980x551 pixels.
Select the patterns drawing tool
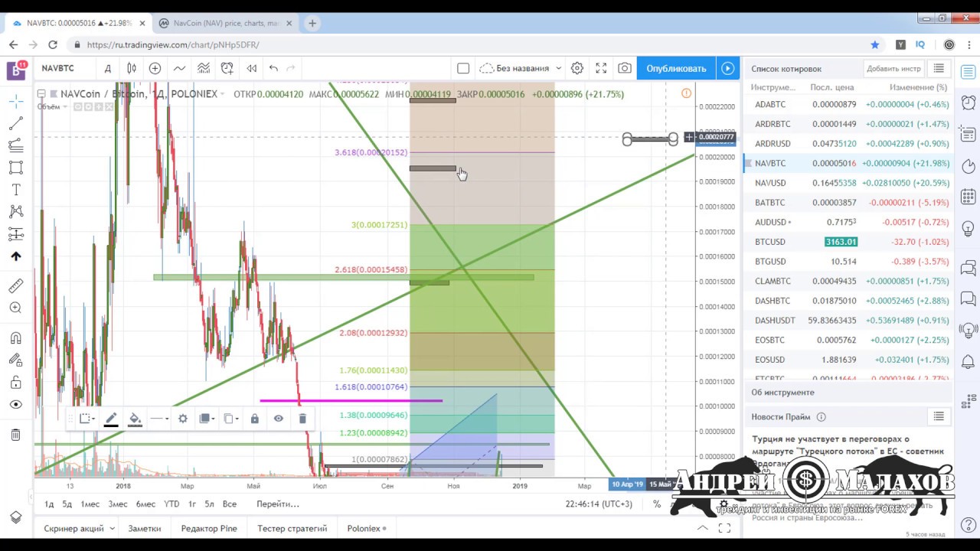(x=16, y=212)
